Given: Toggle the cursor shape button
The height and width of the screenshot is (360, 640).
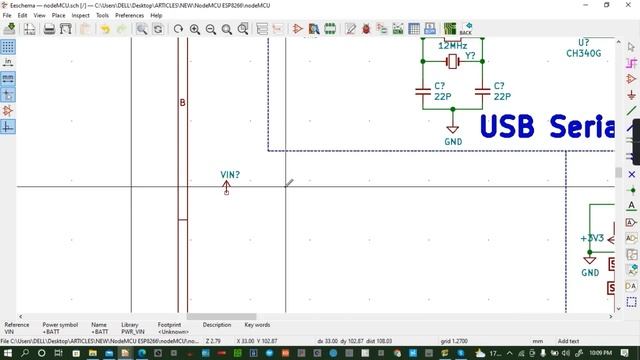Looking at the screenshot, I should [x=8, y=95].
